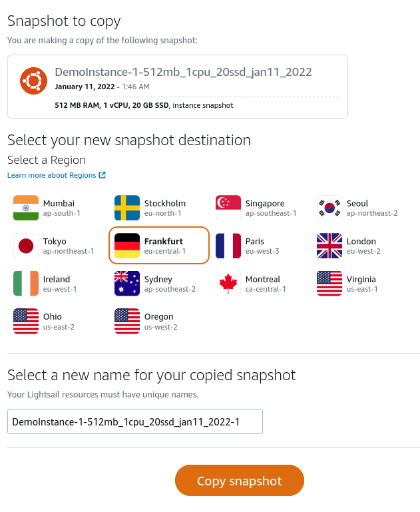
Task: Select the Mumbai India flag icon
Action: [26, 208]
